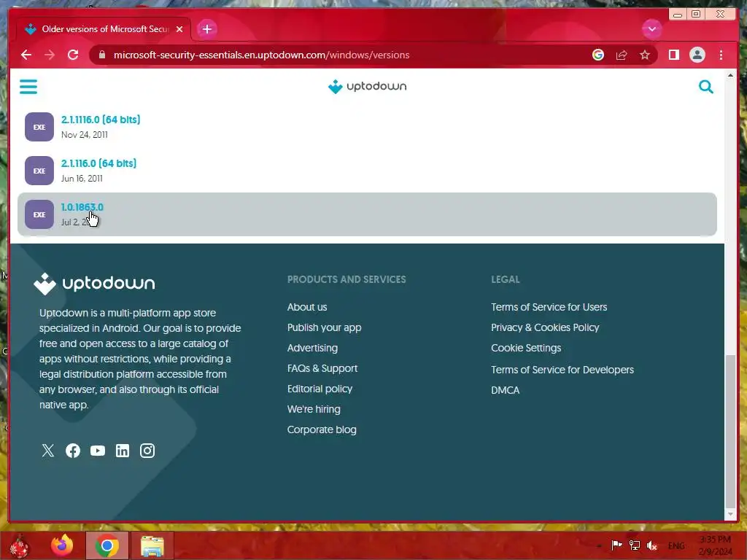
Task: Click the address bar URL
Action: pyautogui.click(x=261, y=55)
